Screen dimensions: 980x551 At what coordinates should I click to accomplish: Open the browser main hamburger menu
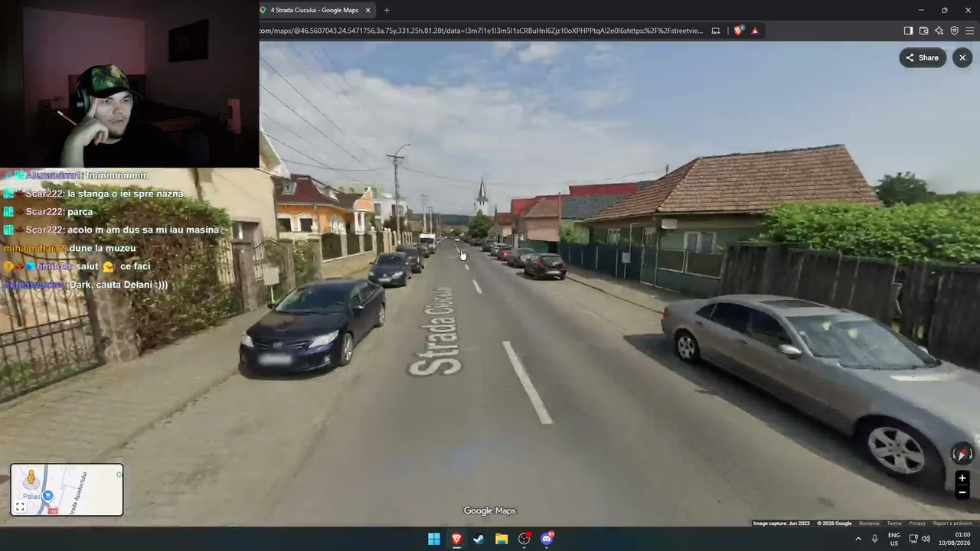(x=970, y=31)
